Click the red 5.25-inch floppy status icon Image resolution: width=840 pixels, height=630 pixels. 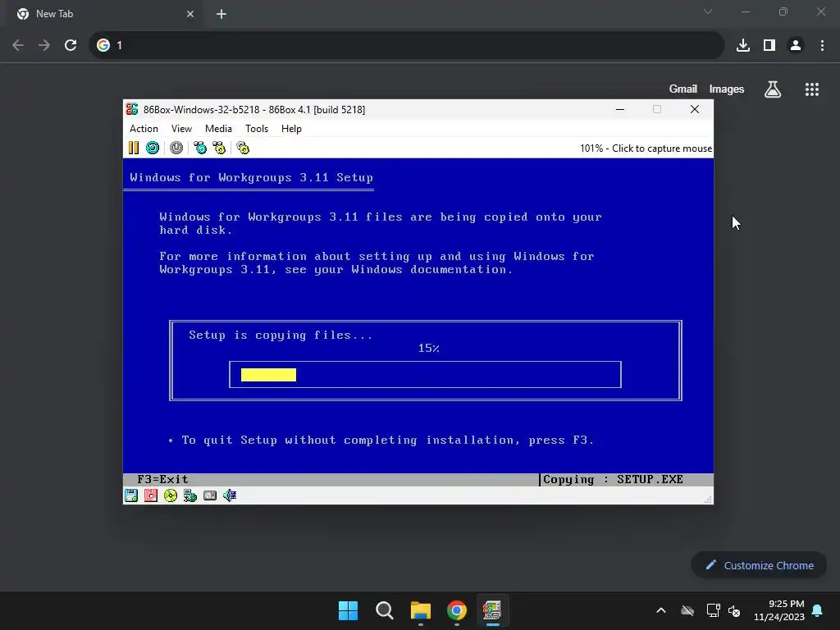pos(151,495)
